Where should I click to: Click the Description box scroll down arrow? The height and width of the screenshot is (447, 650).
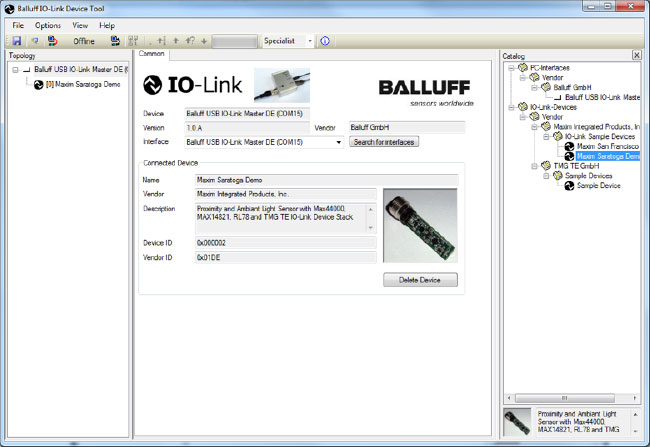point(371,228)
